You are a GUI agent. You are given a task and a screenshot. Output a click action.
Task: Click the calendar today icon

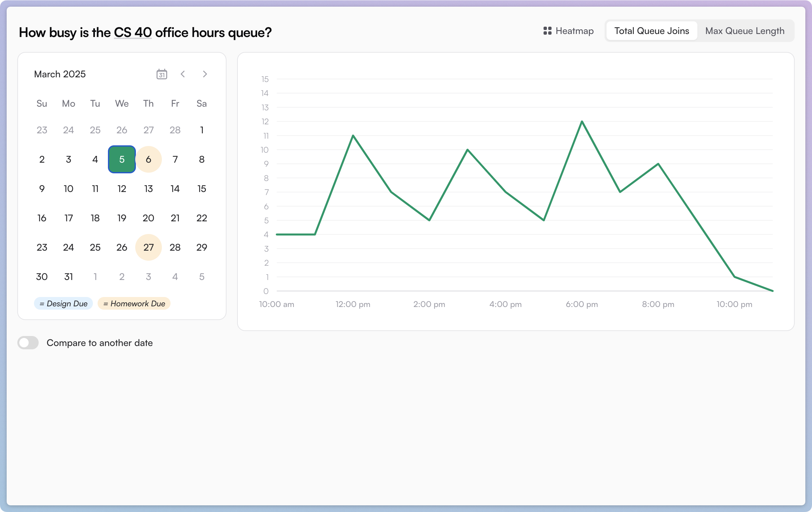coord(162,74)
